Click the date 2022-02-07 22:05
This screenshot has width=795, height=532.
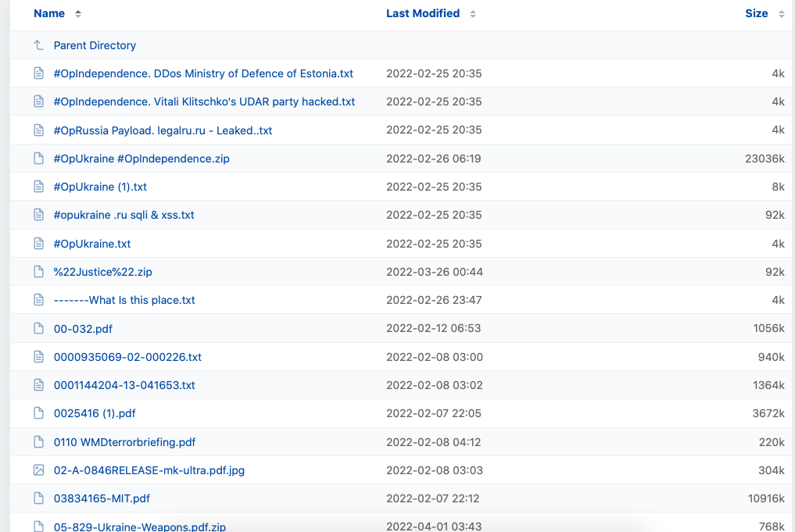434,413
